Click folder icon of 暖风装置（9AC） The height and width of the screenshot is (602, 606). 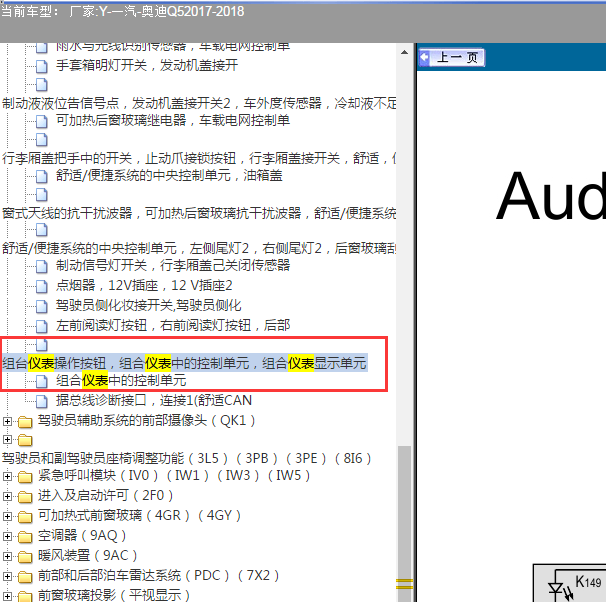tap(25, 557)
